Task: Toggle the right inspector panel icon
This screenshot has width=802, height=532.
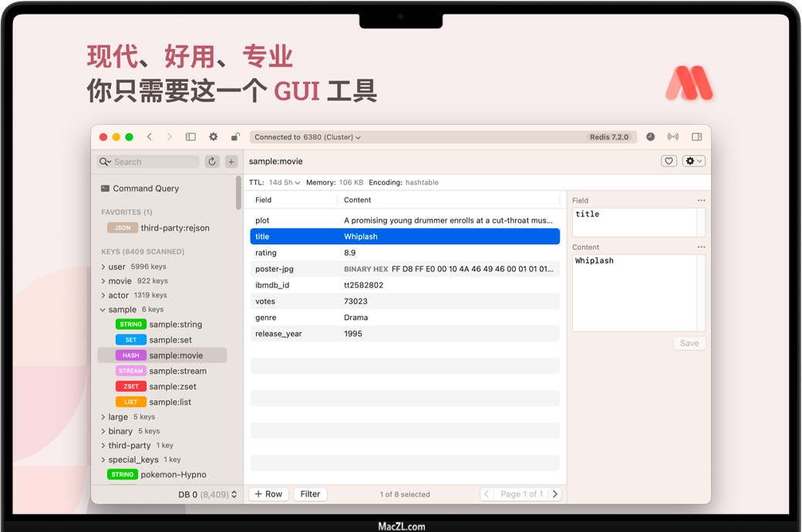Action: pyautogui.click(x=696, y=136)
